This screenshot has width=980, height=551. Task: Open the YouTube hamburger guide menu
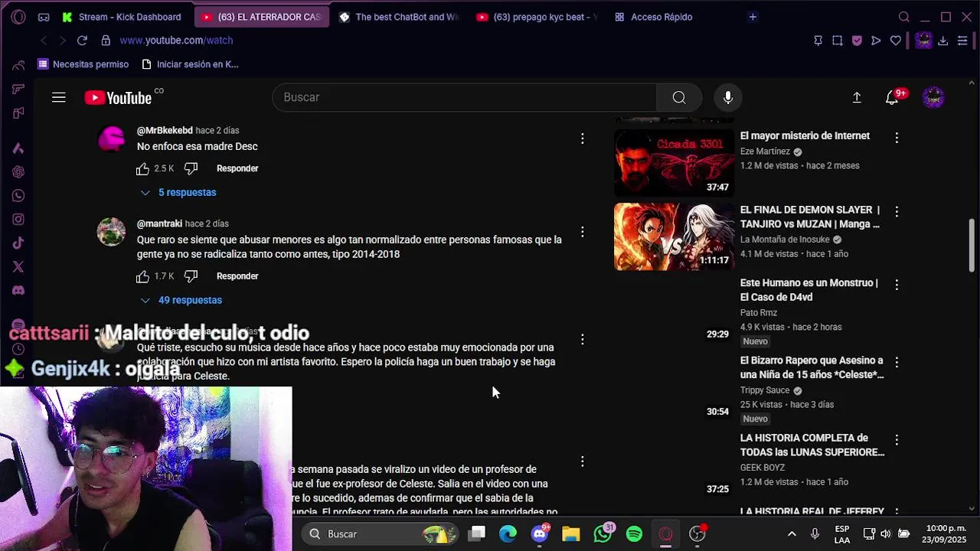[x=59, y=97]
